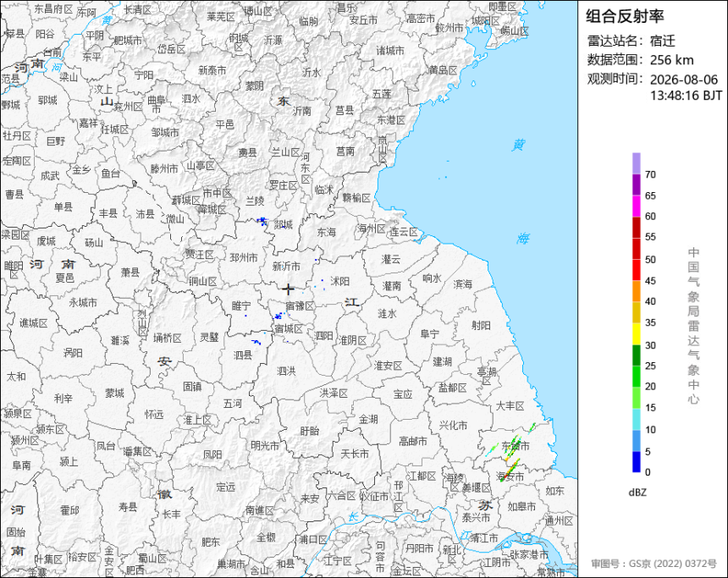This screenshot has height=578, width=728.
Task: Click the 256 km data range value
Action: [x=672, y=60]
